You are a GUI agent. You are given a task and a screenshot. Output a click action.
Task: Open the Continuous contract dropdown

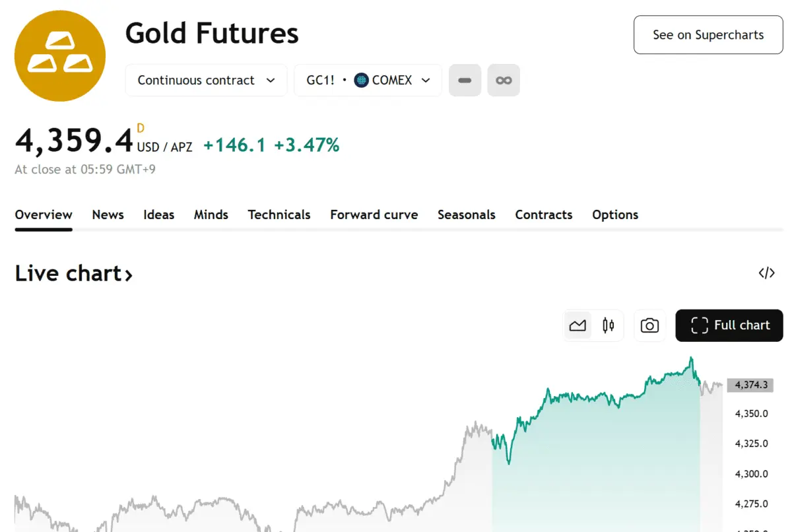[x=206, y=81]
